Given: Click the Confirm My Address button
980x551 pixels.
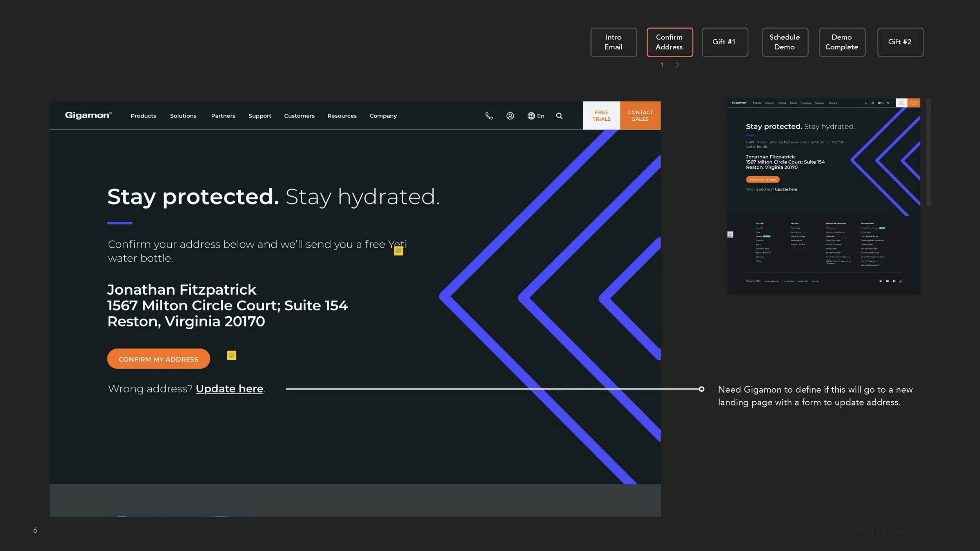Looking at the screenshot, I should coord(159,359).
